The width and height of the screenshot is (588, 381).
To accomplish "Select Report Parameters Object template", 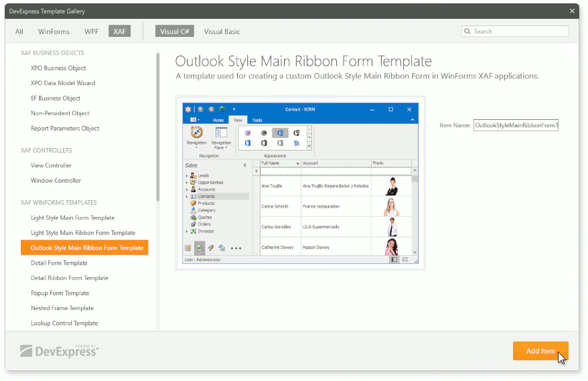I will click(65, 129).
